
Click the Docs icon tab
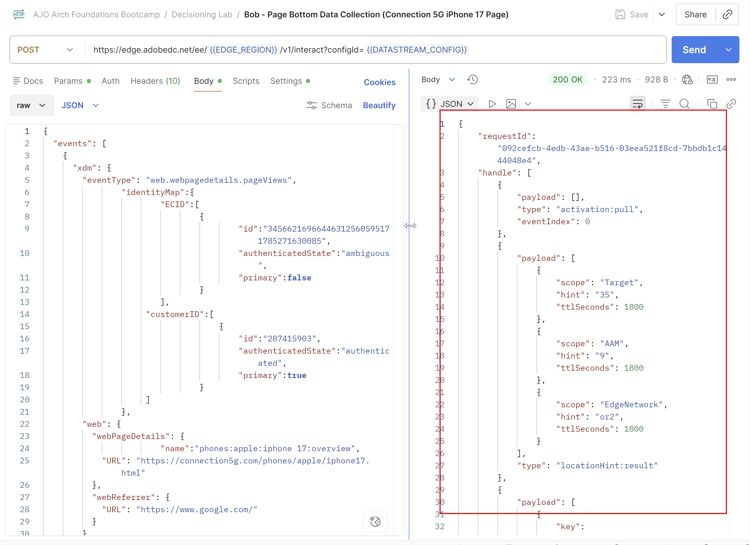pos(28,81)
